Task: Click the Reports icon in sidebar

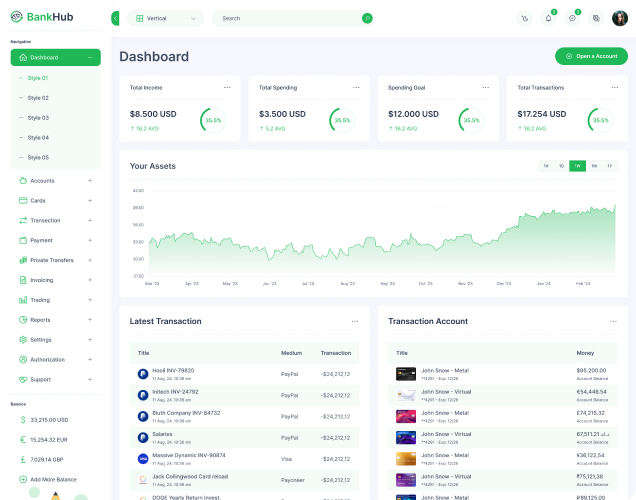Action: pyautogui.click(x=21, y=320)
